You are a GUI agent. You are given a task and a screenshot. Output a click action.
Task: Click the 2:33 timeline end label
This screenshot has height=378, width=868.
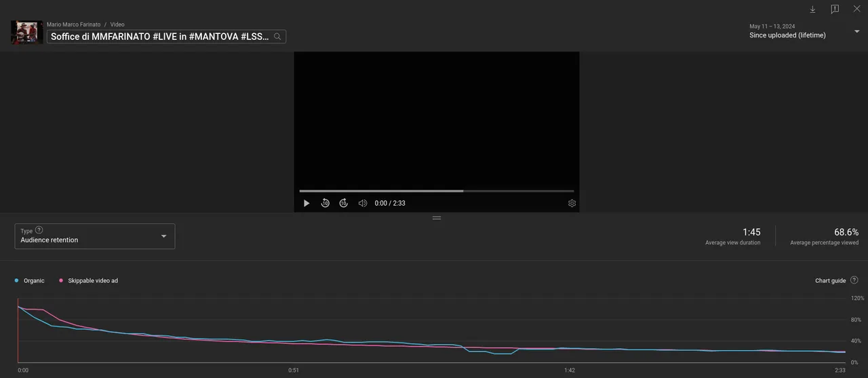[840, 371]
